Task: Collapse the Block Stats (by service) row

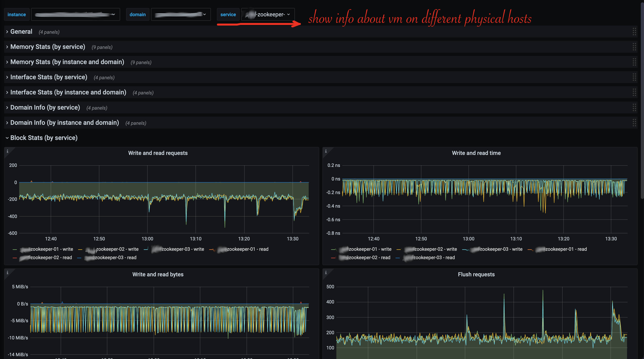Action: (44, 138)
